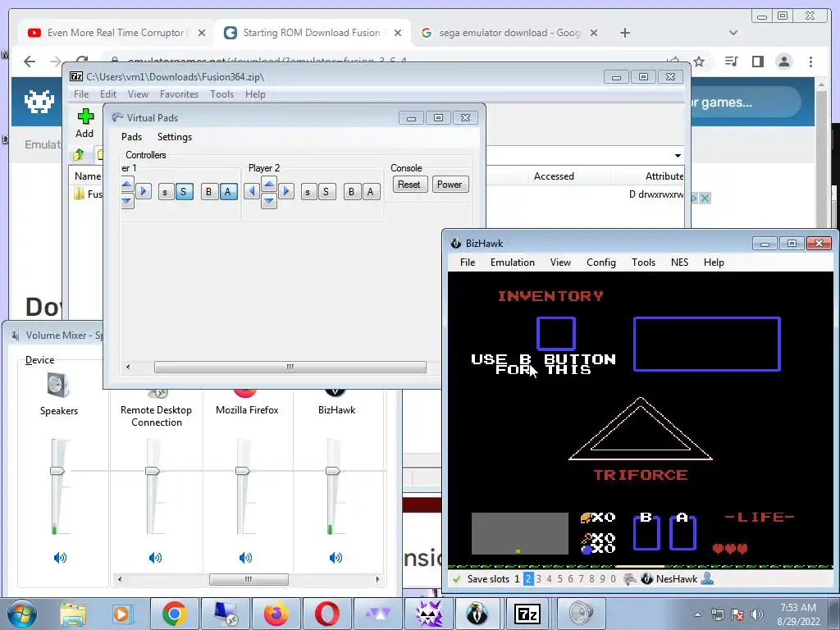Click BizHawk volume slider handle in mixer
The height and width of the screenshot is (630, 840).
[333, 471]
